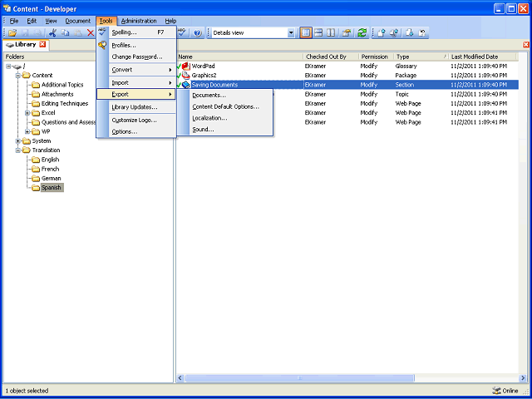Click the Profiles key icon in Tools menu
The height and width of the screenshot is (399, 532).
coord(102,45)
